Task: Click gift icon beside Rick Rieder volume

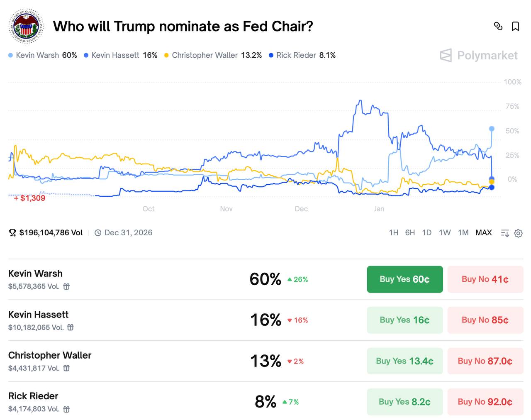Action: point(66,409)
